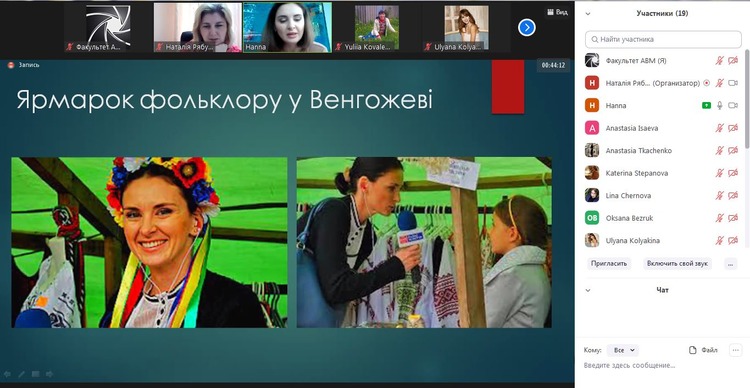Click the Включить свой звук button

click(677, 264)
